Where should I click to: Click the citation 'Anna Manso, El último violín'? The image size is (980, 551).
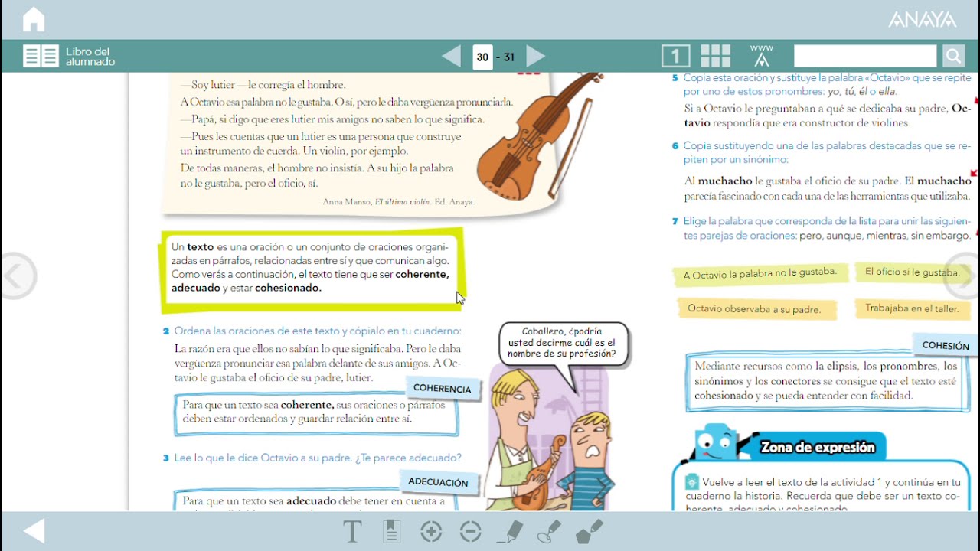399,202
